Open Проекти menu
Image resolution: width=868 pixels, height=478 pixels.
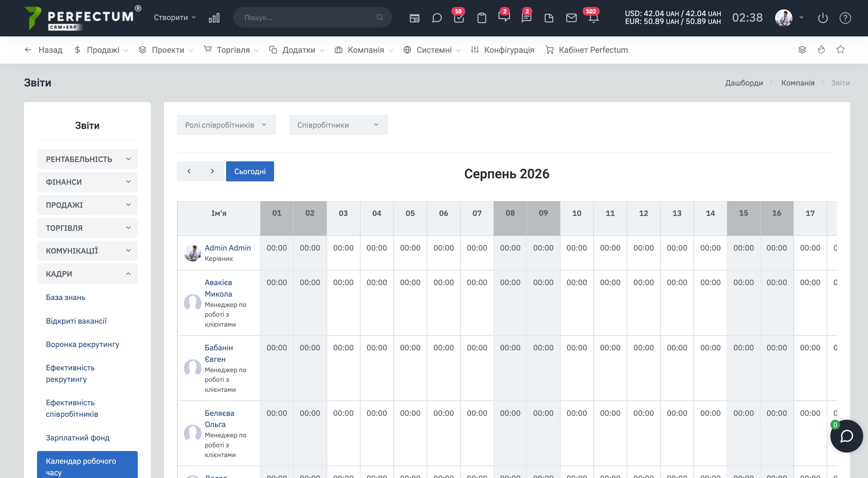click(166, 50)
